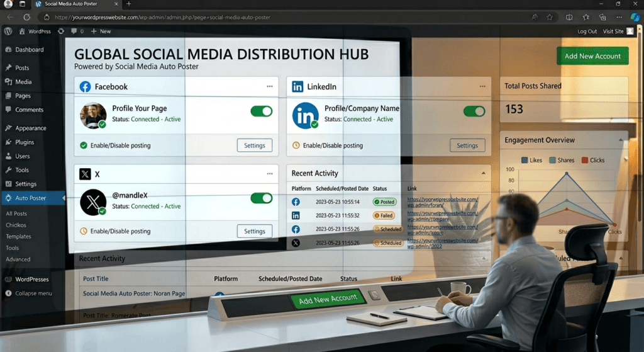
Task: Click the Posted status badge
Action: 384,202
